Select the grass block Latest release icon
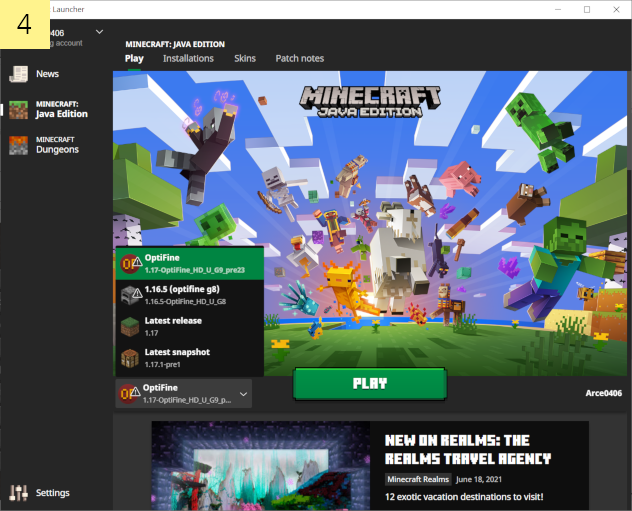Viewport: 632px width, 511px height. [x=130, y=326]
